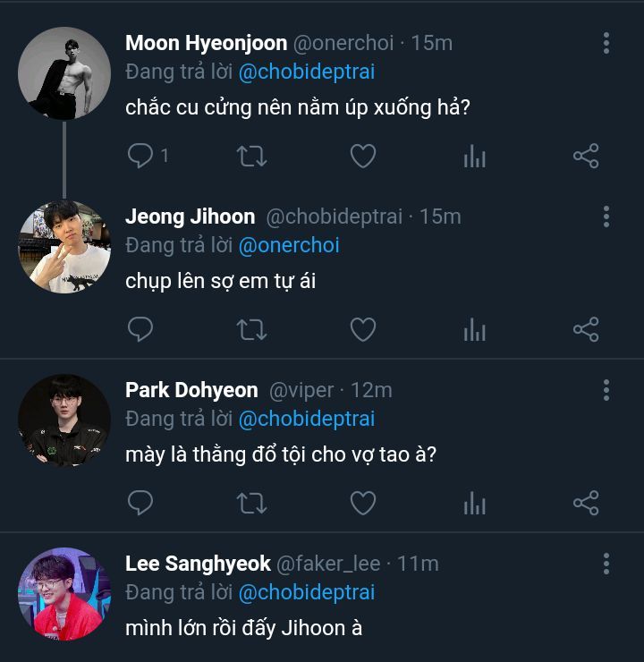Open more options on Jeong Jihoon's tweet
Screen dimensions: 644x662
pos(606,216)
